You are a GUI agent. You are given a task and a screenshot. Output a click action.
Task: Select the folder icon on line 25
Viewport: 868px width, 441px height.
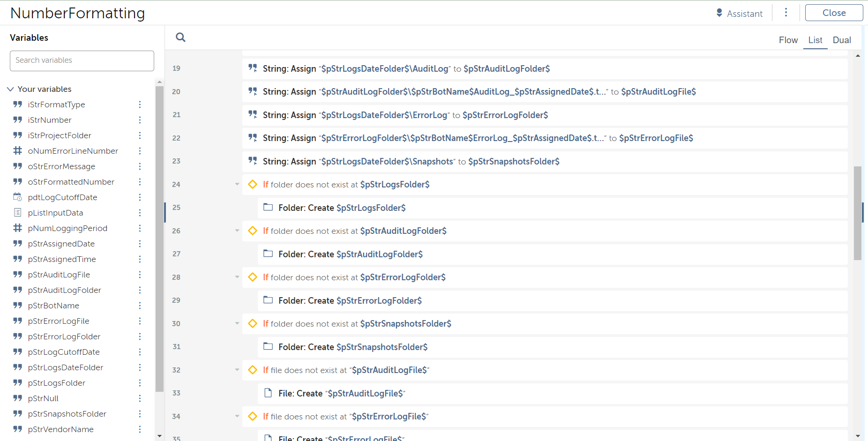[268, 208]
